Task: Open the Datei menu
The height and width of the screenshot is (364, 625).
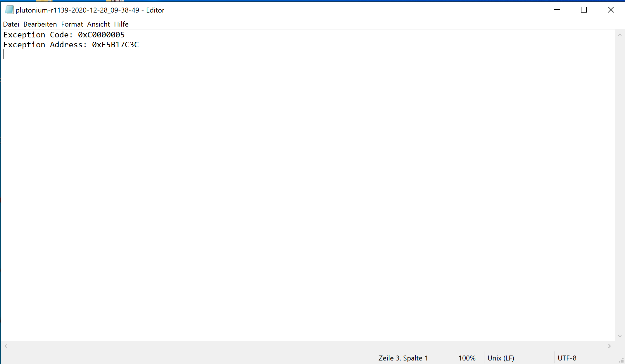Action: (x=11, y=24)
